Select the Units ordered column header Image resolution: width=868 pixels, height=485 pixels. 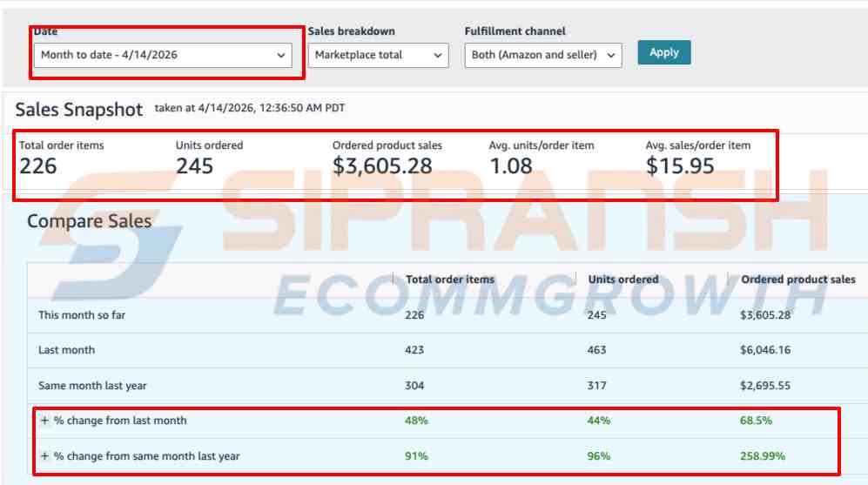pyautogui.click(x=622, y=280)
